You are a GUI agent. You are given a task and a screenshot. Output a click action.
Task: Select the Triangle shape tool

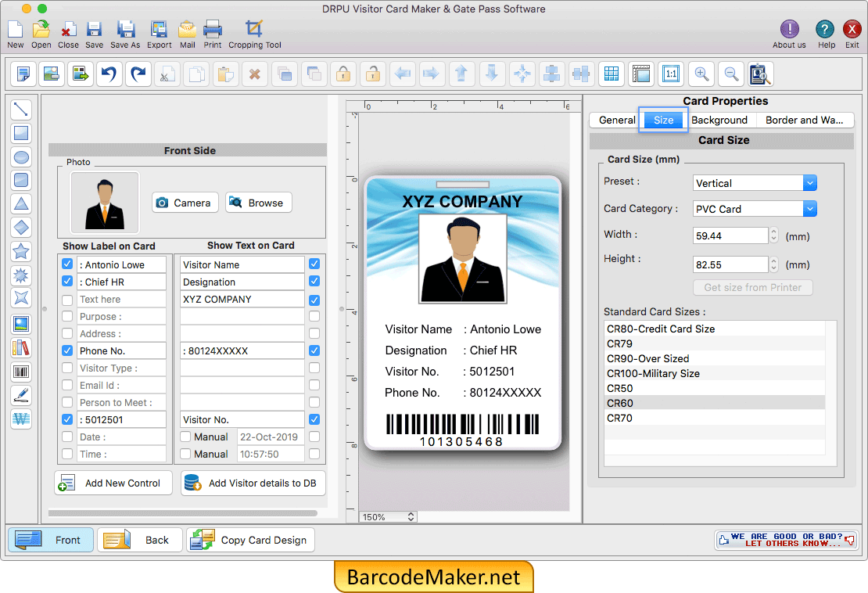coord(21,203)
